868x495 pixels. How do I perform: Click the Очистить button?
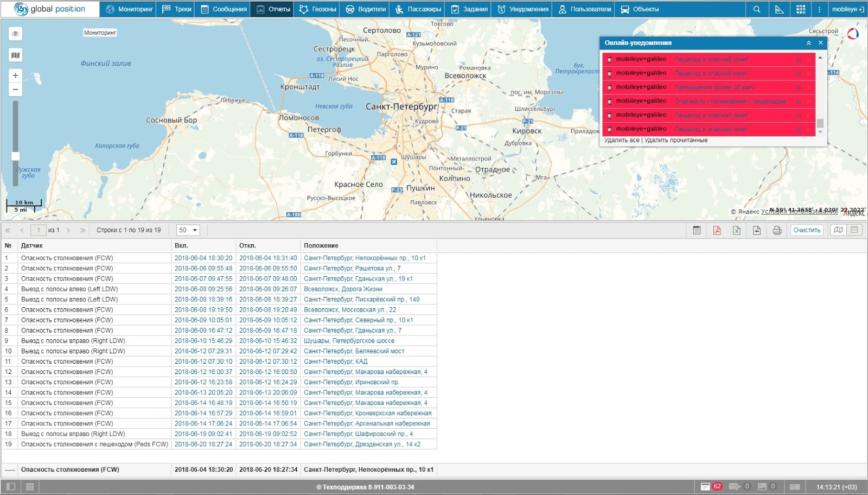pyautogui.click(x=806, y=230)
